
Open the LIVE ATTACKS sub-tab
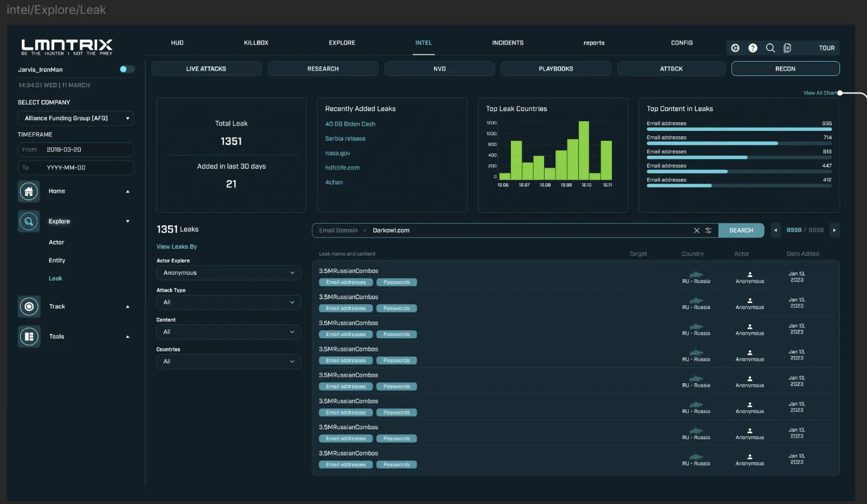coord(206,69)
